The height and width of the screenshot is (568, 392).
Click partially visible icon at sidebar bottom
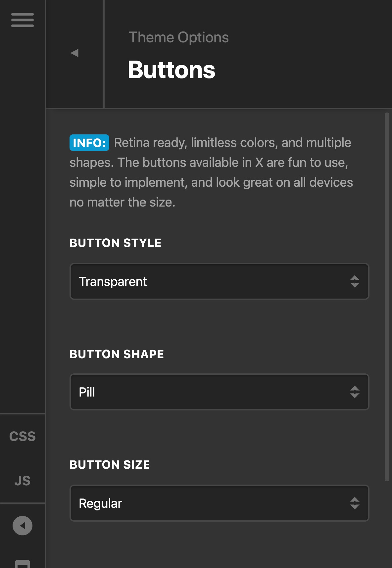tap(23, 563)
